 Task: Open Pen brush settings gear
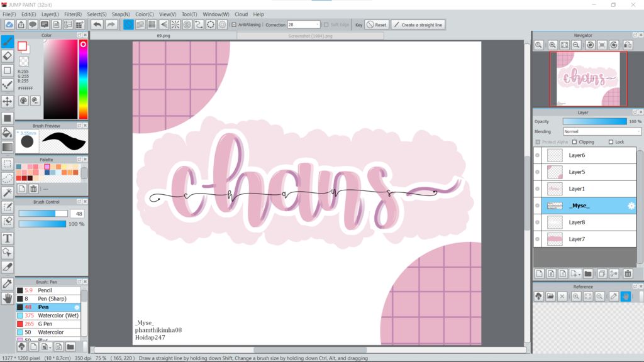click(x=77, y=307)
